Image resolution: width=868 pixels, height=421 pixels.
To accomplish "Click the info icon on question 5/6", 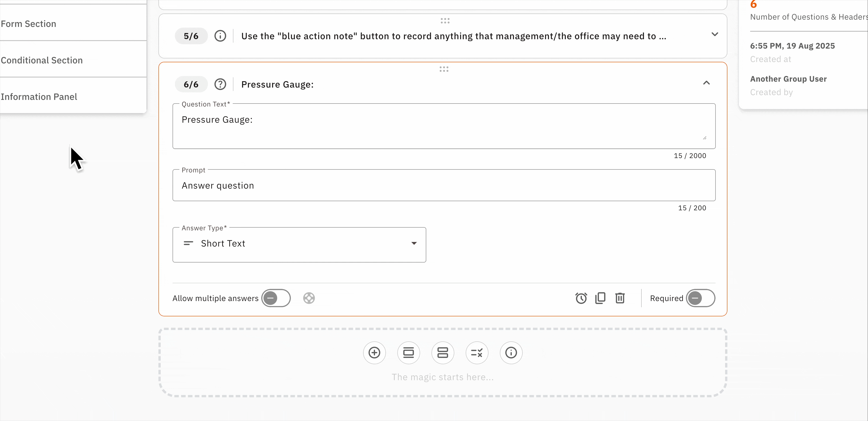I will [x=220, y=36].
